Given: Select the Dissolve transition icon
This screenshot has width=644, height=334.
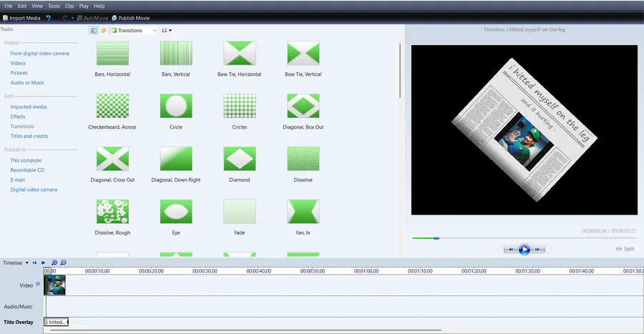Looking at the screenshot, I should click(x=303, y=159).
